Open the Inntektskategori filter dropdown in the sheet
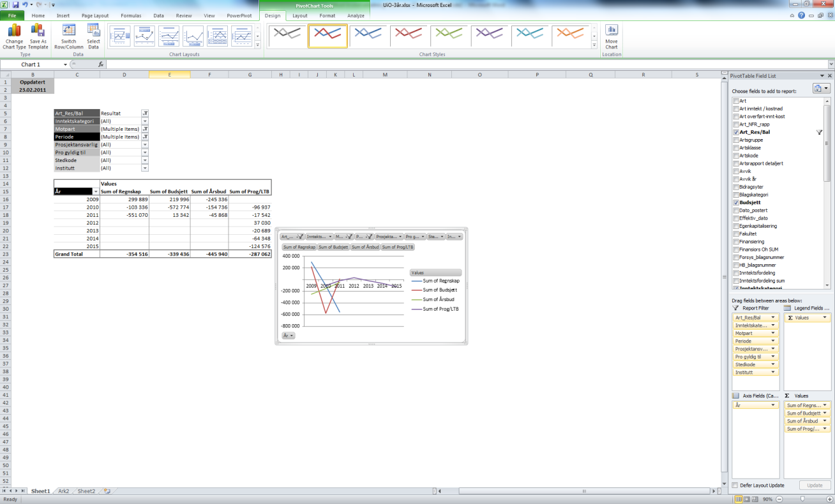835x504 pixels. [x=145, y=121]
